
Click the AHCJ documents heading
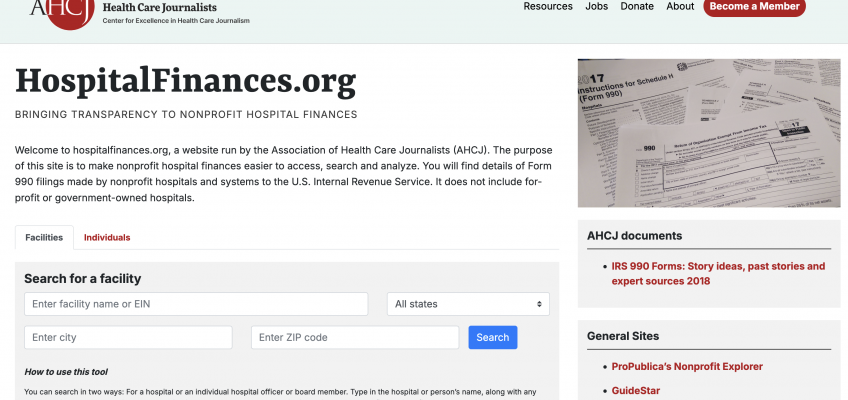[634, 236]
